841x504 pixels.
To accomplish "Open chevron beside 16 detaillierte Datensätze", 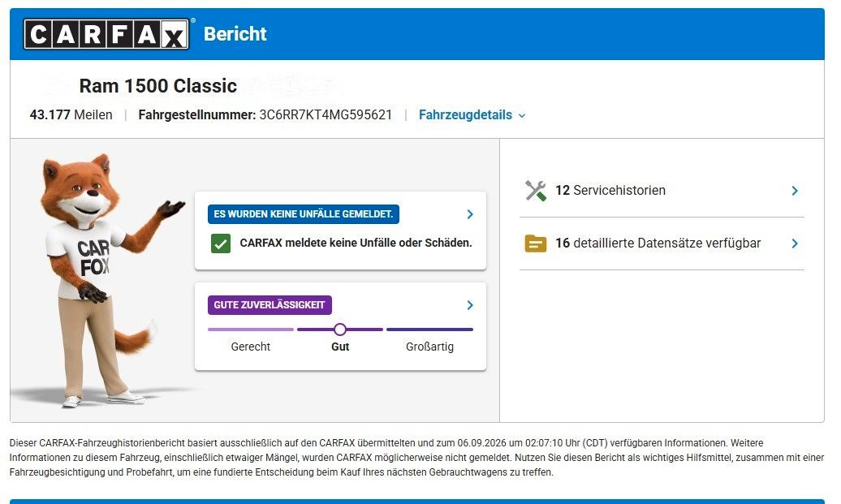I will tap(795, 243).
